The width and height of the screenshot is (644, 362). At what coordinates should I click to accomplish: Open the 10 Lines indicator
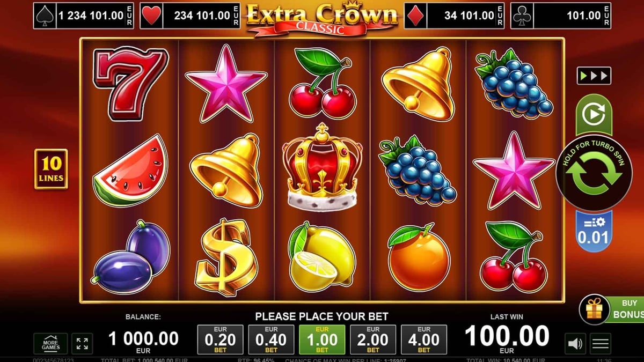(51, 169)
